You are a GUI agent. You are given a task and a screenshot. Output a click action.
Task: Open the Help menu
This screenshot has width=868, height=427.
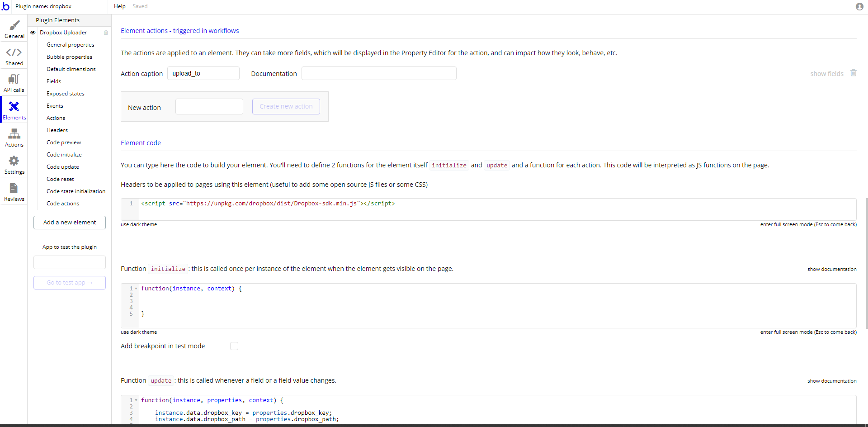pos(120,6)
